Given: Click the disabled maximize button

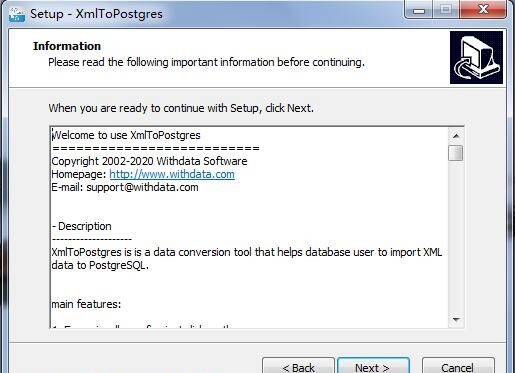Looking at the screenshot, I should point(446,10).
